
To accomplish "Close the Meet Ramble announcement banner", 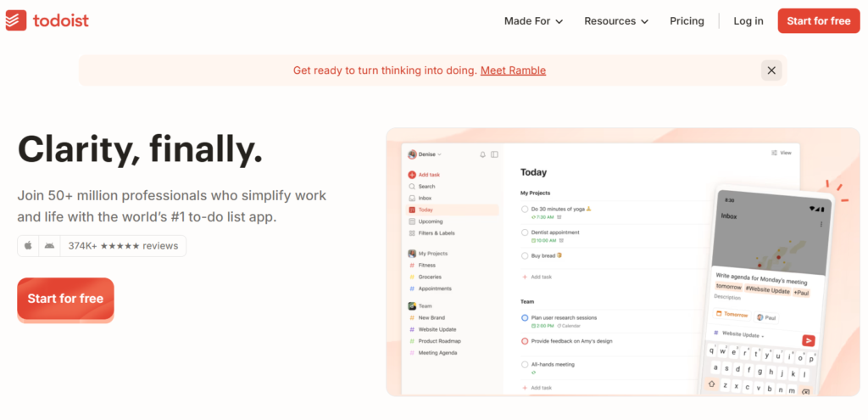I will [x=771, y=70].
